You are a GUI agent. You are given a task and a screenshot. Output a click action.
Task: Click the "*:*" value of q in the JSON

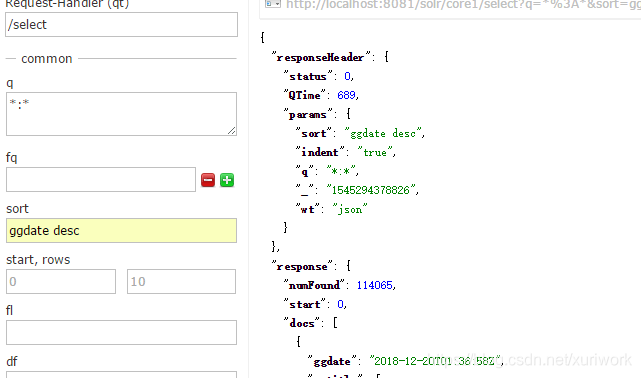pos(341,171)
